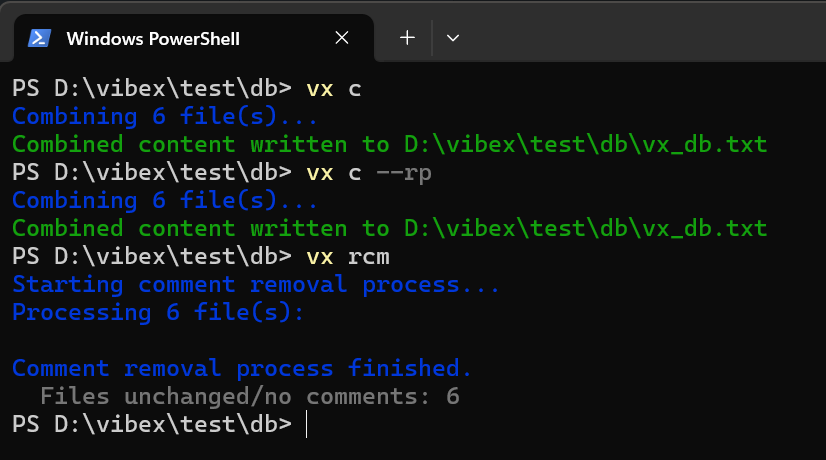Open a new tab with the plus button
826x460 pixels.
pos(407,38)
